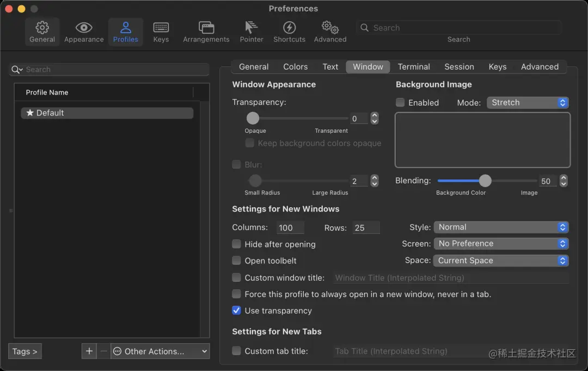The image size is (588, 371).
Task: Click the magnifier in the profile search box
Action: click(x=17, y=70)
